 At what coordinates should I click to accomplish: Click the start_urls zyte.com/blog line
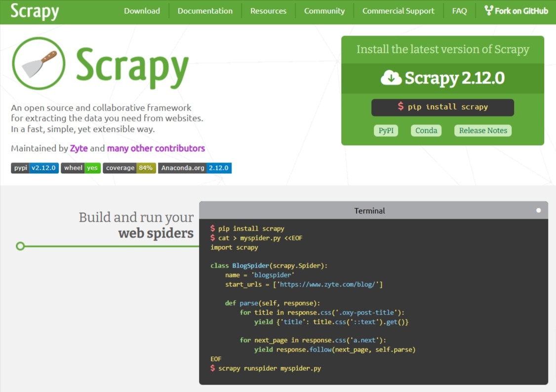[304, 284]
